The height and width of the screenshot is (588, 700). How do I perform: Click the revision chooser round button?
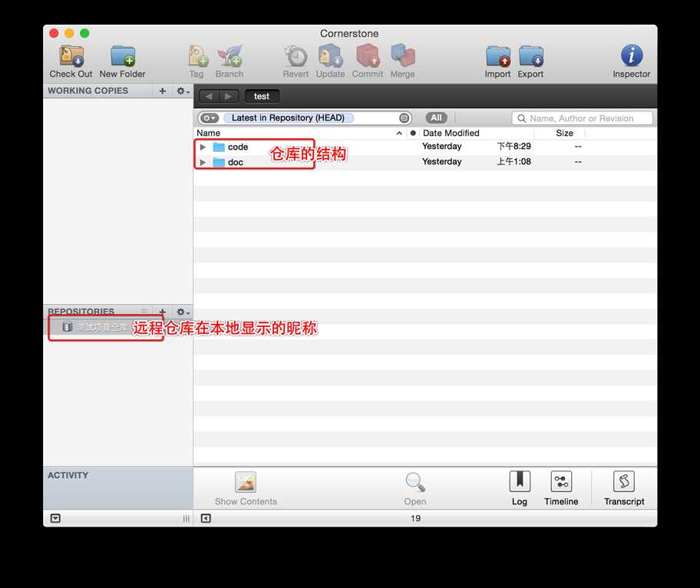point(404,118)
